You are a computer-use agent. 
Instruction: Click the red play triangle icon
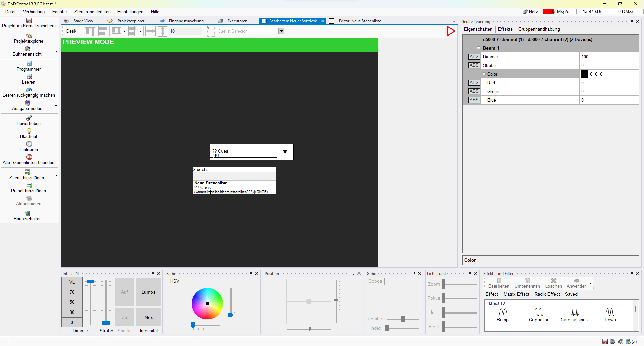[x=451, y=31]
